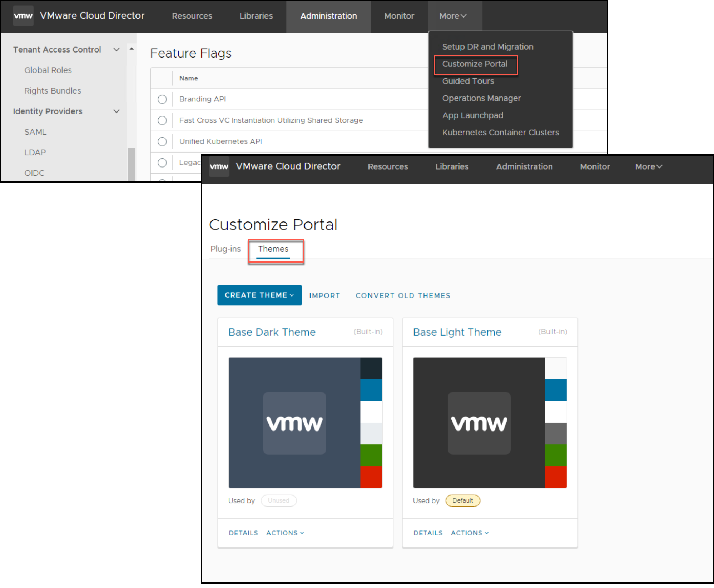Click the vmw logo in top header
The width and height of the screenshot is (714, 588).
(23, 16)
